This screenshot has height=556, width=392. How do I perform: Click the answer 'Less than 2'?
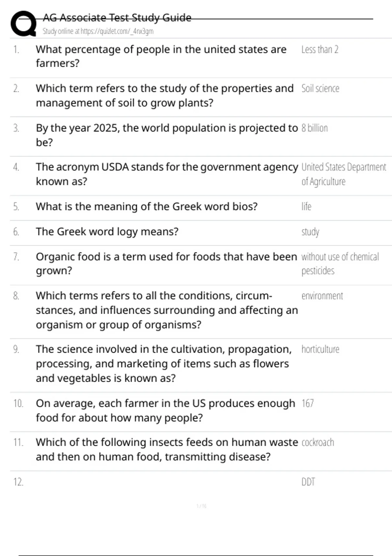(320, 50)
